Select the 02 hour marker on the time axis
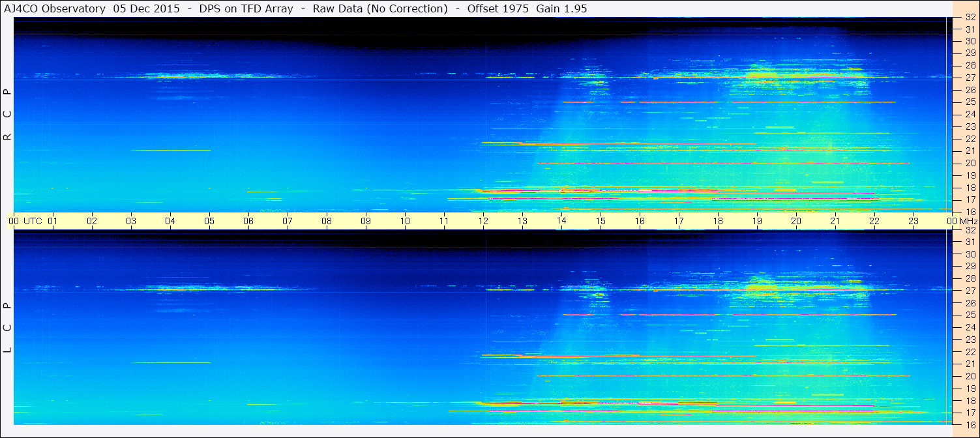 tap(92, 221)
